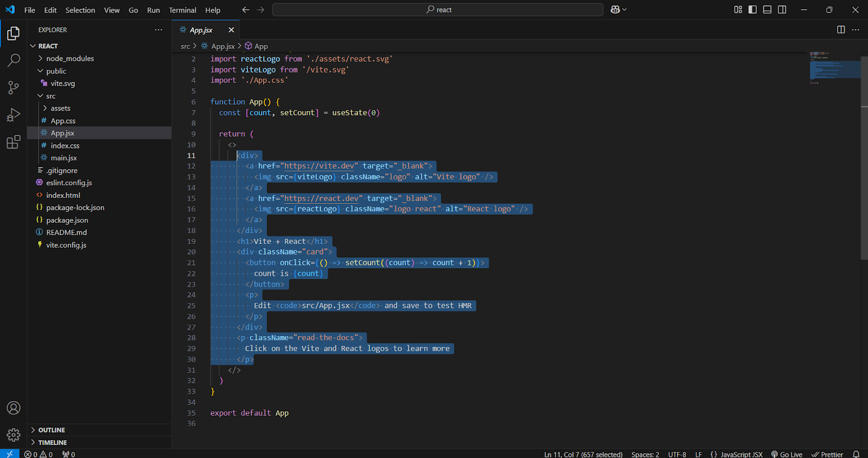
Task: Open the Terminal menu
Action: 183,10
